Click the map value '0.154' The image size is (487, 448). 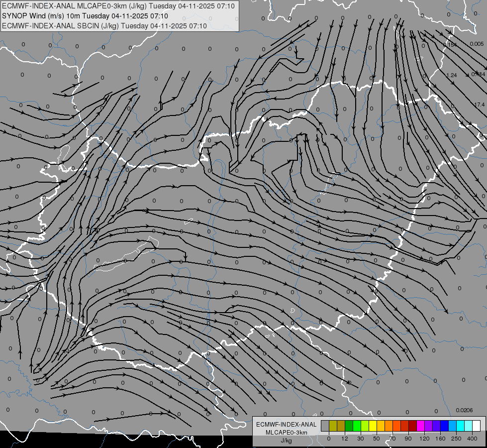(450, 45)
